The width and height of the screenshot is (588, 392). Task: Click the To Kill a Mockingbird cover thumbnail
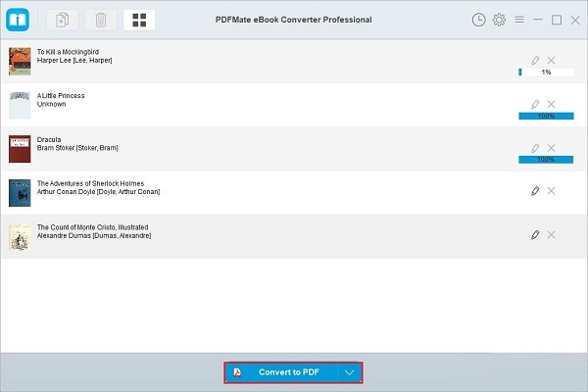[20, 61]
